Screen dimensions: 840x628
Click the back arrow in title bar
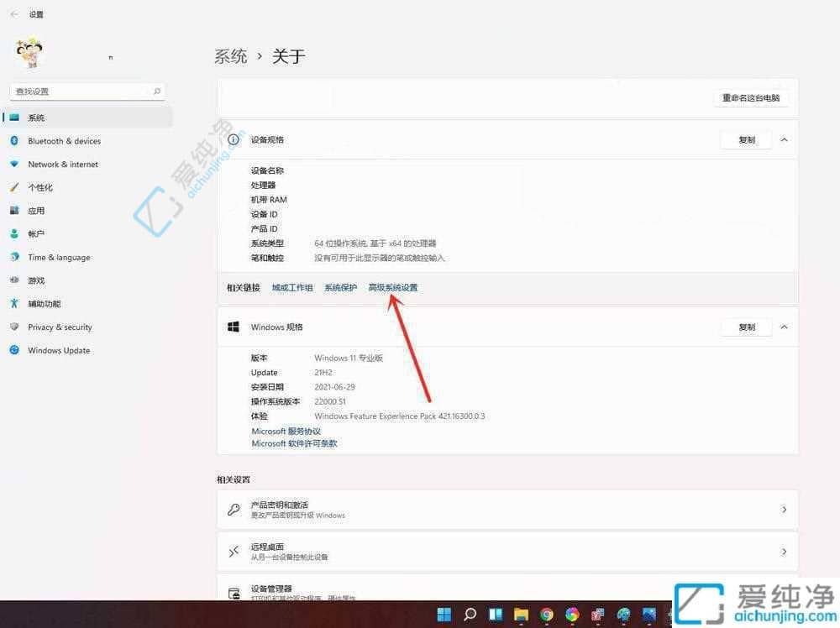pyautogui.click(x=14, y=14)
